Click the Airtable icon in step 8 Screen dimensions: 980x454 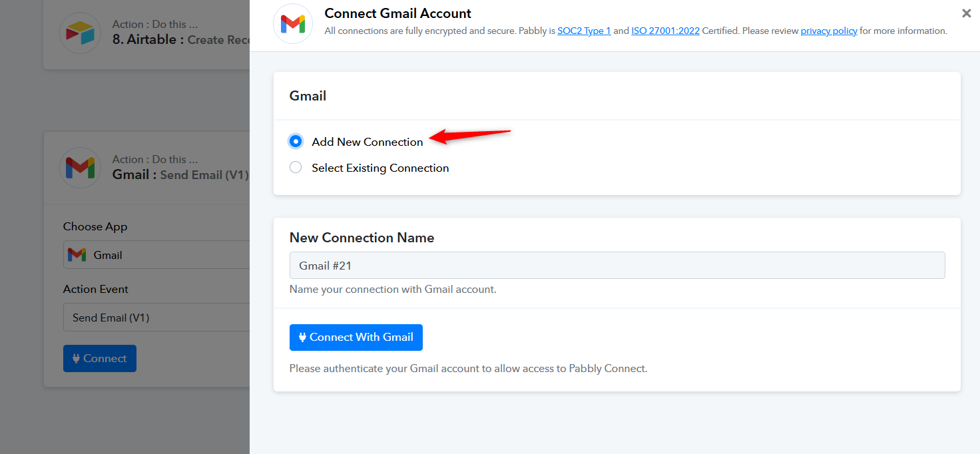tap(80, 33)
